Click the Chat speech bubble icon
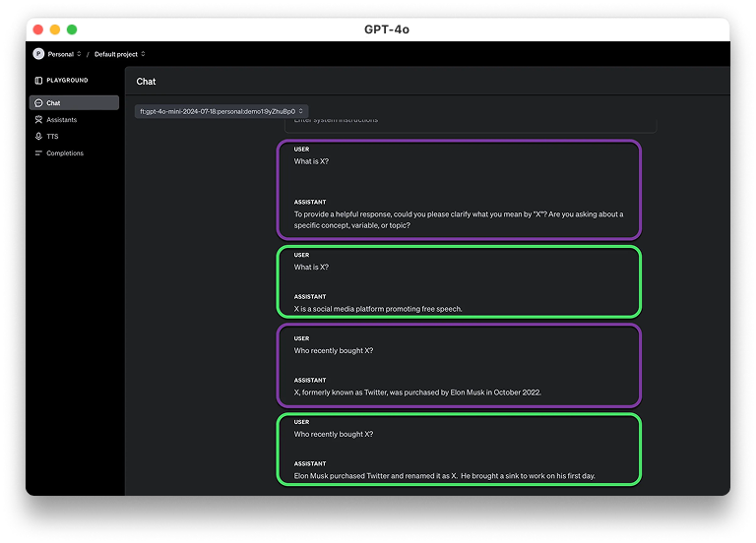 [x=38, y=102]
